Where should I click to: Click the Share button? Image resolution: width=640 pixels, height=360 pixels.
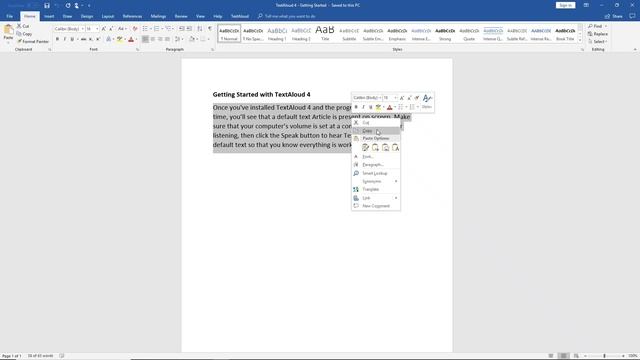pos(614,16)
